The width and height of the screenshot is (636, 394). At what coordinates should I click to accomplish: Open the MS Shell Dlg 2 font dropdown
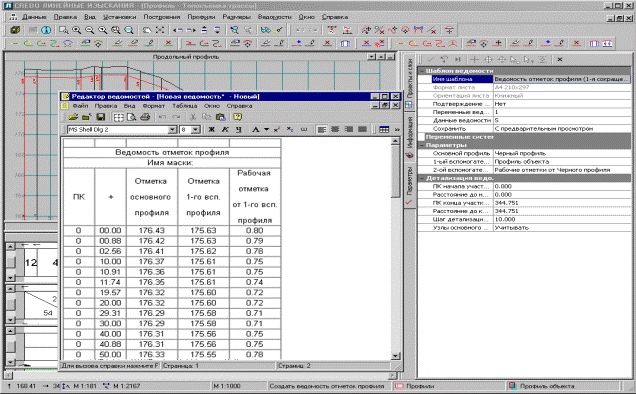coord(172,129)
